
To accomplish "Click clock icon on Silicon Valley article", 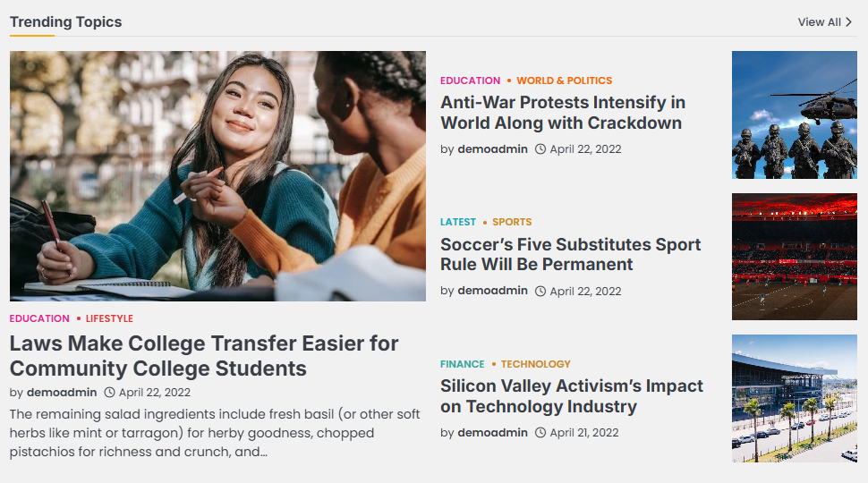I will (540, 433).
